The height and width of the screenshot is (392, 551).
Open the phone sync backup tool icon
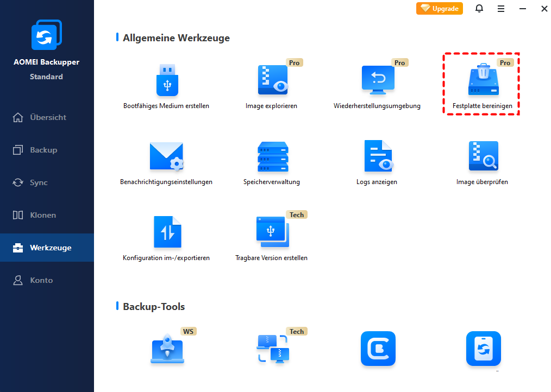click(x=484, y=349)
